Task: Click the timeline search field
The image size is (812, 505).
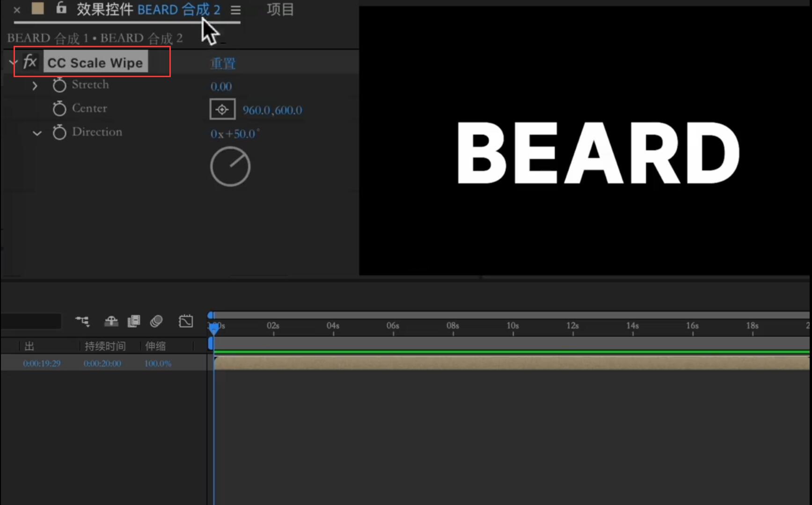Action: click(x=31, y=321)
